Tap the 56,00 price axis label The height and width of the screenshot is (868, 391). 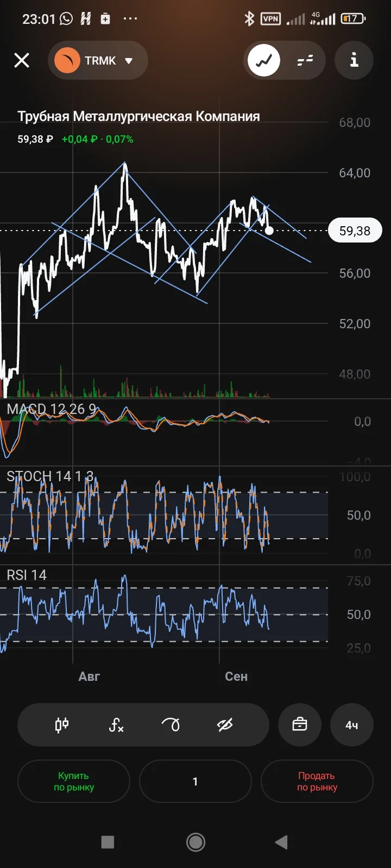pyautogui.click(x=355, y=273)
